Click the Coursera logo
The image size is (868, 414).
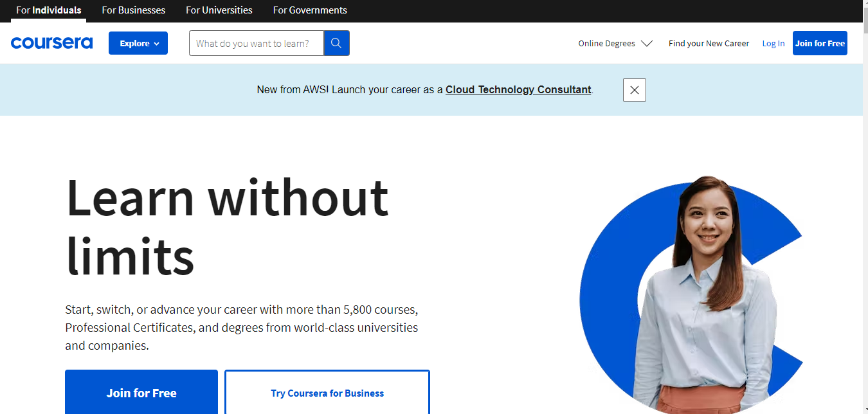(51, 43)
